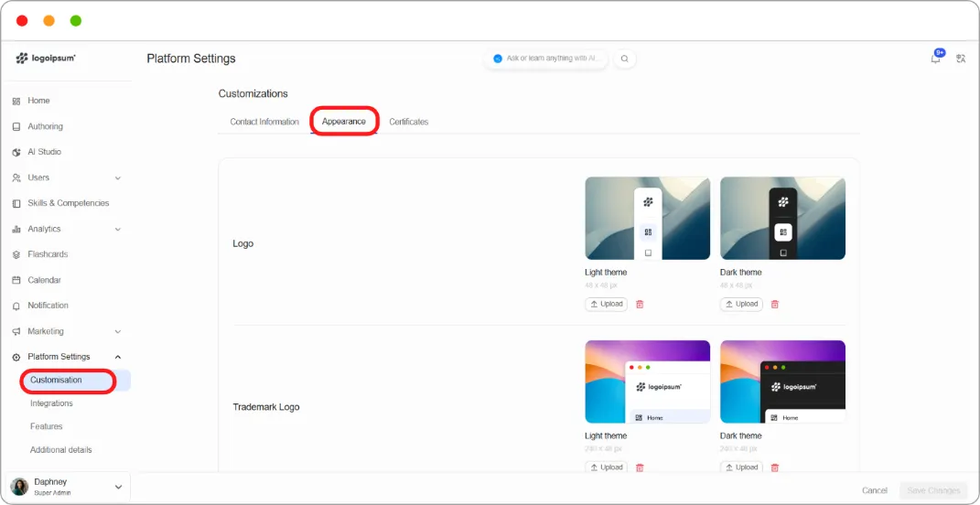Image resolution: width=980 pixels, height=505 pixels.
Task: Open the Integrations submenu item
Action: [51, 403]
